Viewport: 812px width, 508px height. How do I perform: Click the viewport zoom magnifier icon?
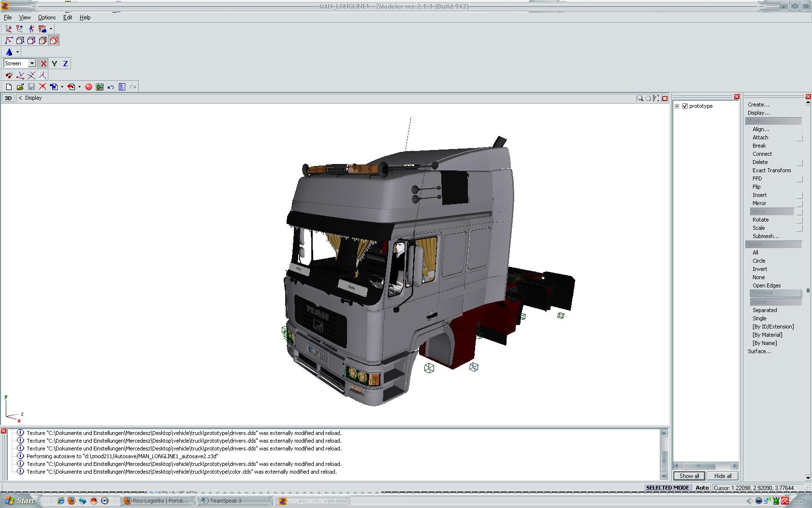click(640, 98)
